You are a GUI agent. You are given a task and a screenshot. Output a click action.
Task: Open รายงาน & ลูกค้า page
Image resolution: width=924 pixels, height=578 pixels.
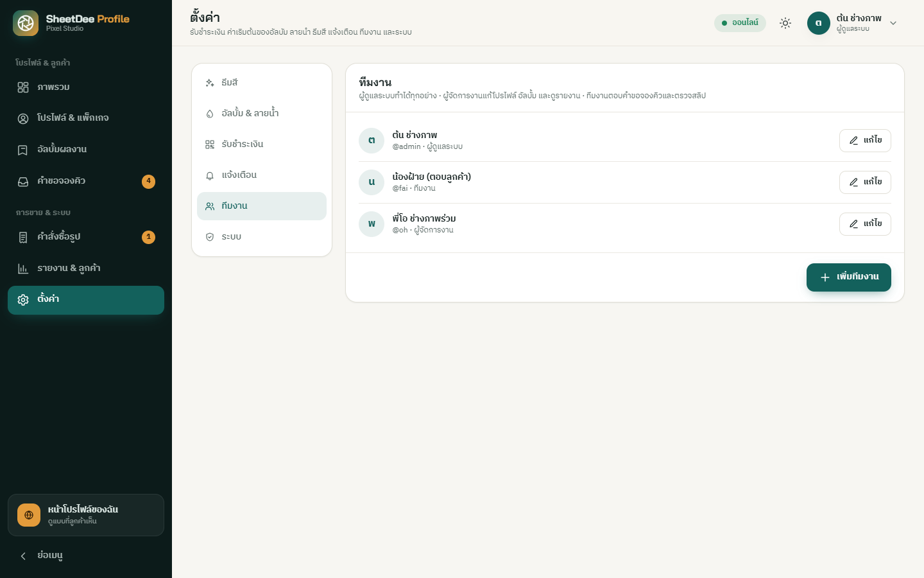(86, 268)
